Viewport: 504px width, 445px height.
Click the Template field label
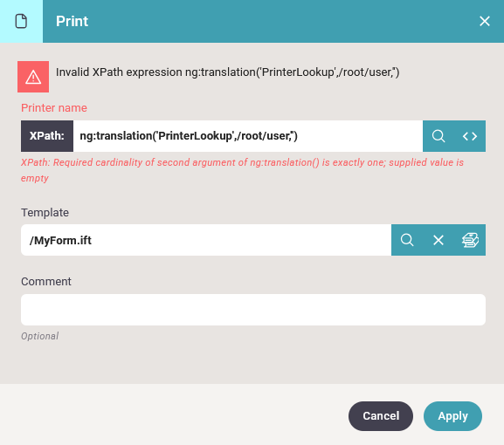pyautogui.click(x=45, y=213)
